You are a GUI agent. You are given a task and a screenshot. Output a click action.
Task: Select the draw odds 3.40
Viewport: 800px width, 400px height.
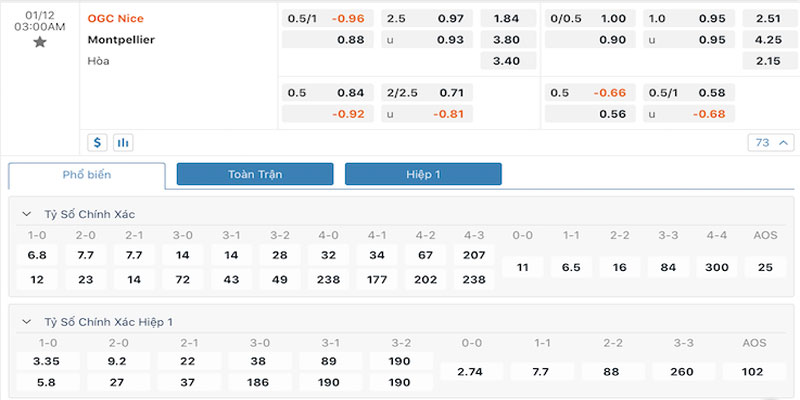507,61
